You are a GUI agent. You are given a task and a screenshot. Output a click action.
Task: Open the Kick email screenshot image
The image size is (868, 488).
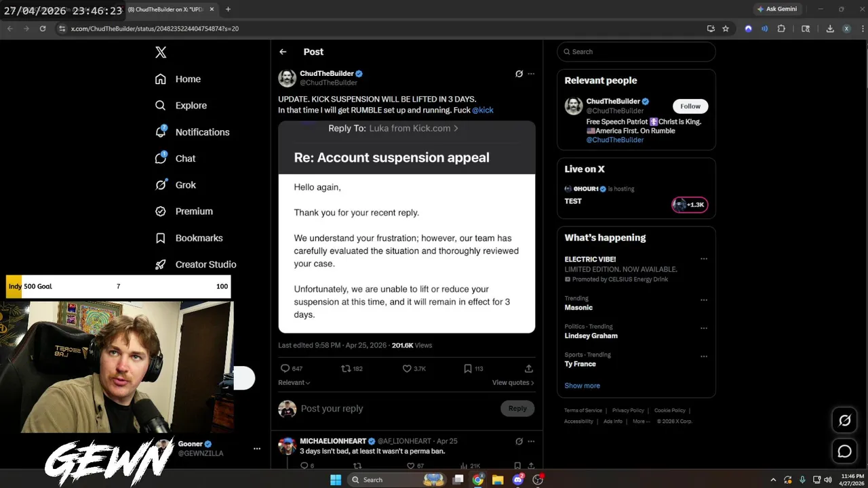click(407, 226)
